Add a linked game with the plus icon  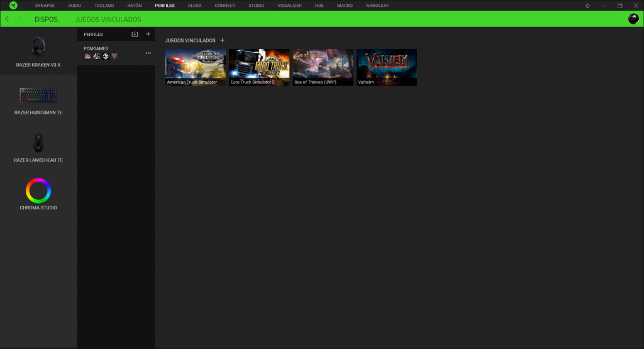[222, 40]
